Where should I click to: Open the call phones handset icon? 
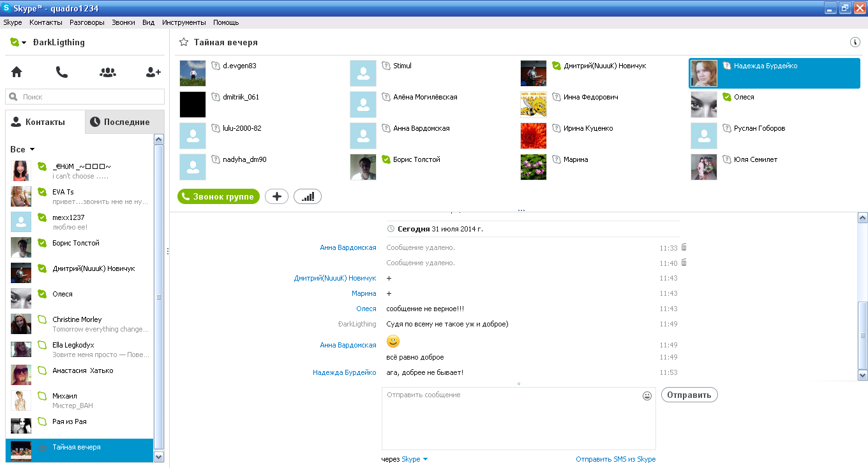[x=62, y=72]
